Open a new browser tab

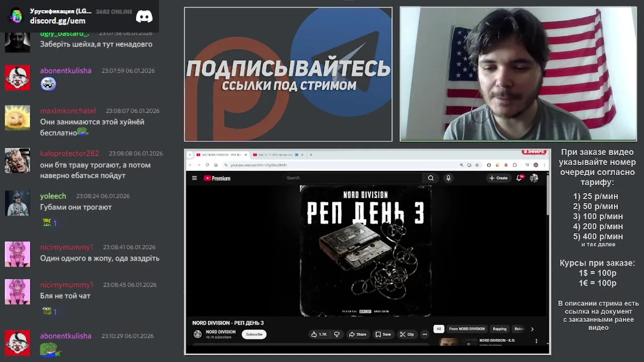coord(311,155)
